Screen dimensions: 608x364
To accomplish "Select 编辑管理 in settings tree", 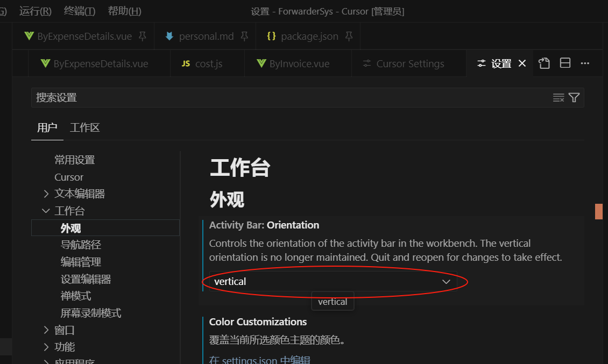I will tap(81, 262).
